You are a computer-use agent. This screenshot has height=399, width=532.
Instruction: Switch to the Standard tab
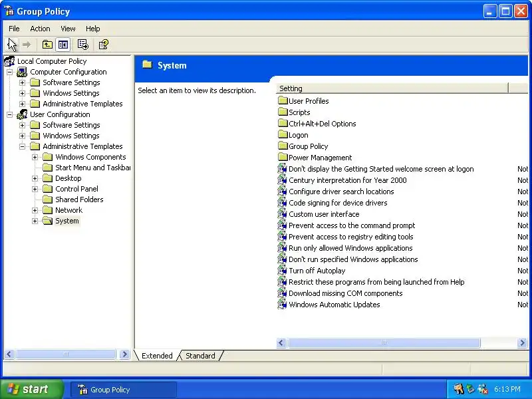coord(200,356)
